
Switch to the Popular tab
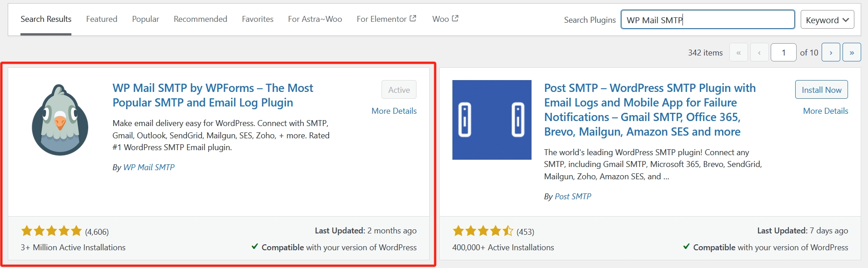[146, 19]
